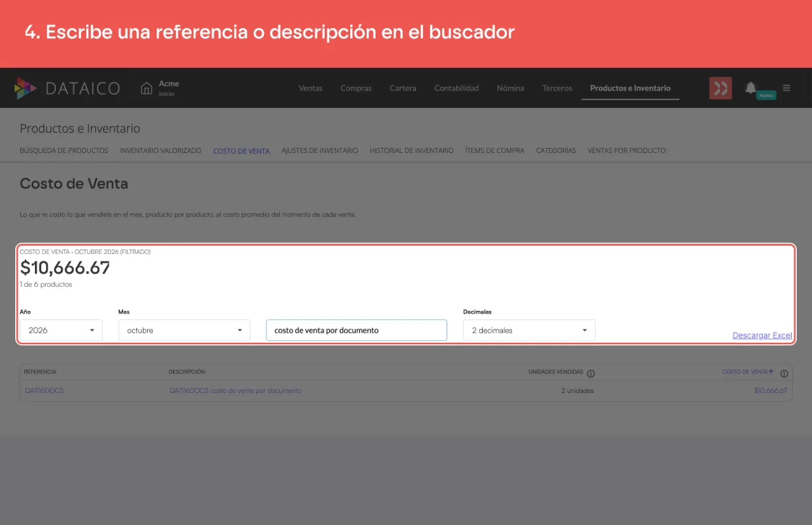Click the Dataico logo icon
Screen dimensions: 812x525
point(25,88)
